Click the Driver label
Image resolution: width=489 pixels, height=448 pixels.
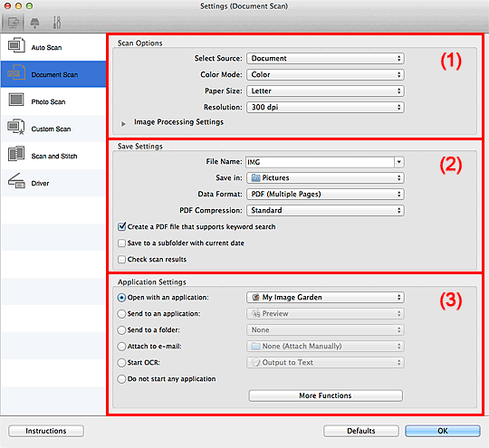point(40,183)
